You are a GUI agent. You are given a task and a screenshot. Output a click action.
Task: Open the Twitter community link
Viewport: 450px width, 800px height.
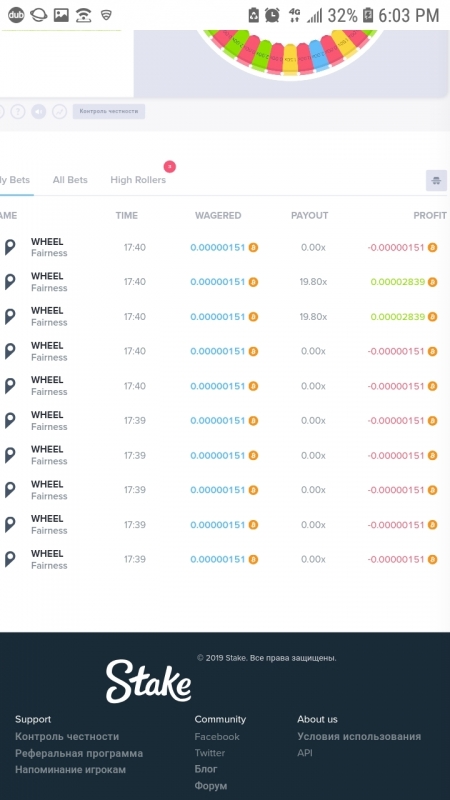coord(210,753)
